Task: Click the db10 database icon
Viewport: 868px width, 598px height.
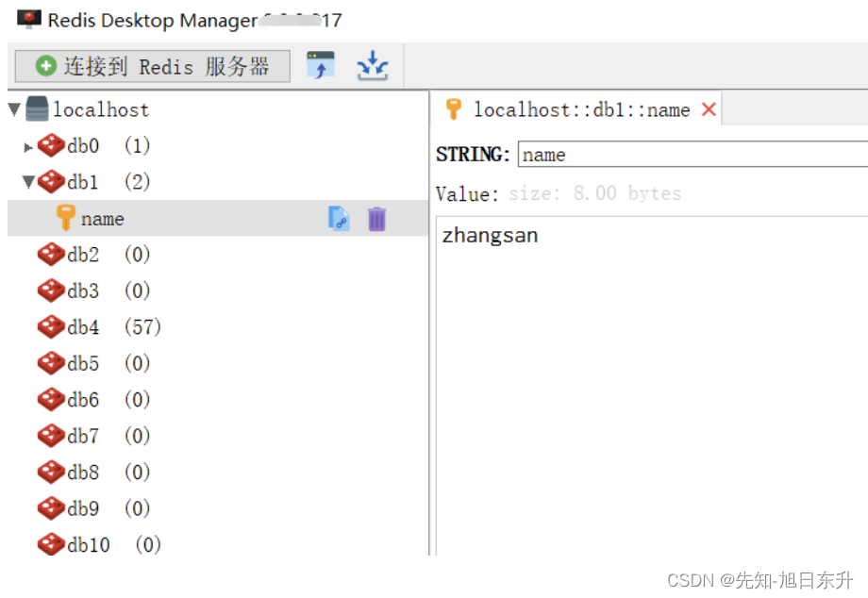Action: 51,544
